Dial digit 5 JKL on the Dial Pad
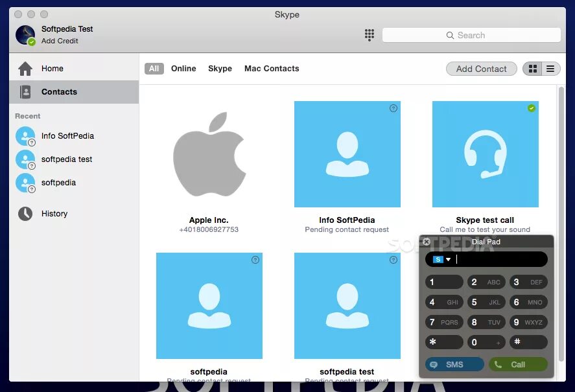The image size is (575, 392). click(486, 302)
